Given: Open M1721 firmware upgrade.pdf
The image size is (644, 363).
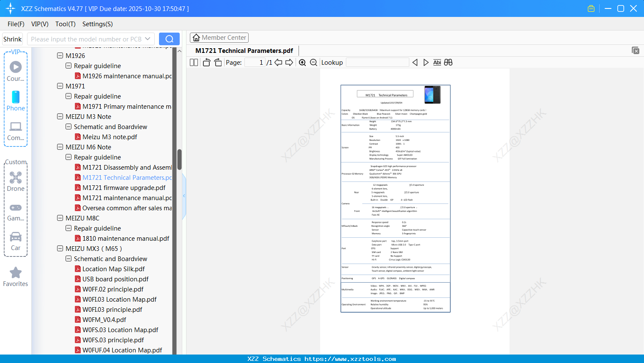Looking at the screenshot, I should tap(120, 188).
